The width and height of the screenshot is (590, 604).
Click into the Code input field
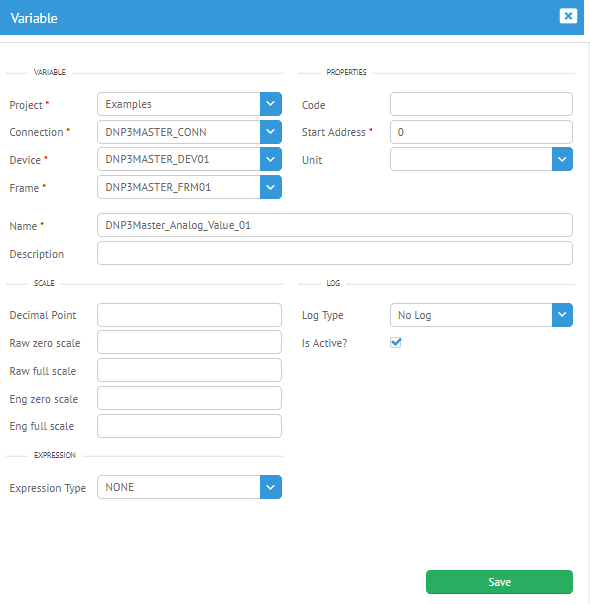tap(481, 104)
